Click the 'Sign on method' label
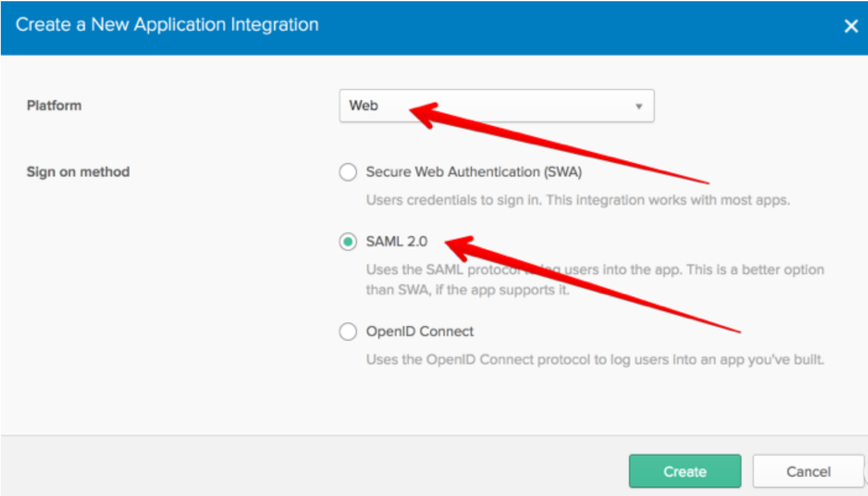The image size is (868, 496). (78, 172)
